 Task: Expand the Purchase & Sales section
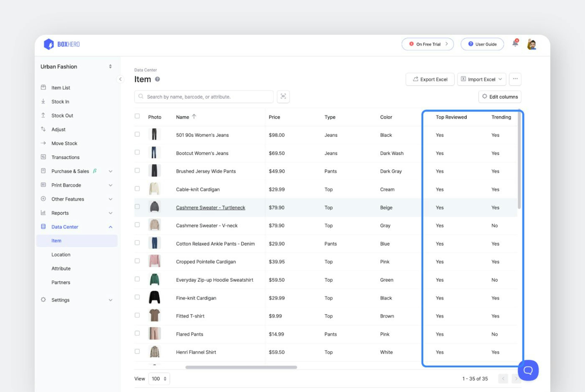click(x=110, y=171)
